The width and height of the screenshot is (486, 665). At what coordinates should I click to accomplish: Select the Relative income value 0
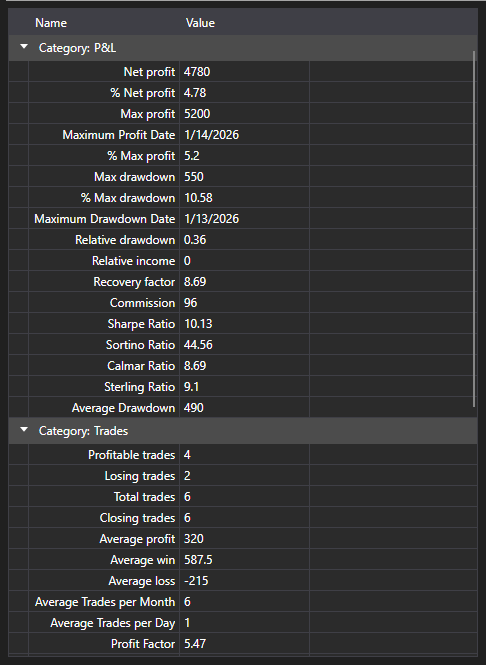click(x=187, y=261)
